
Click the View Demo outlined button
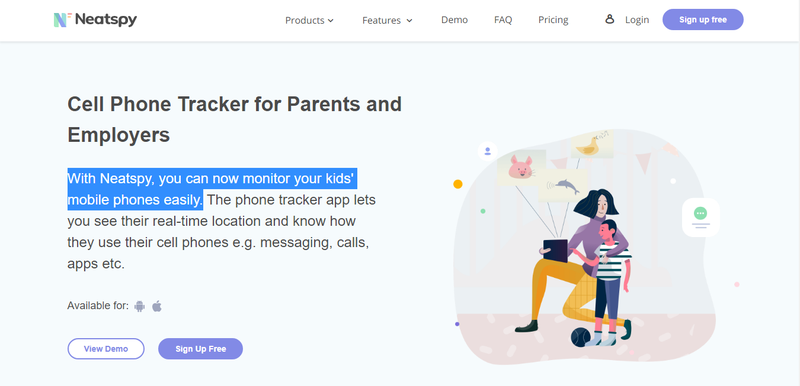106,349
